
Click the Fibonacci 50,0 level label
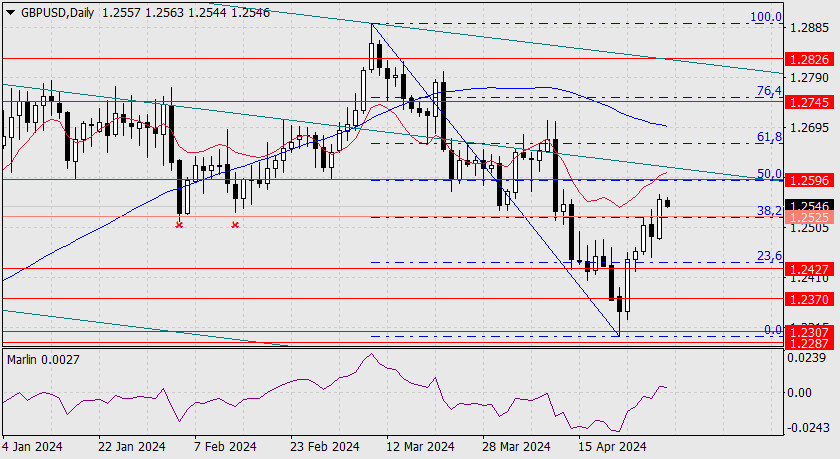pos(769,173)
